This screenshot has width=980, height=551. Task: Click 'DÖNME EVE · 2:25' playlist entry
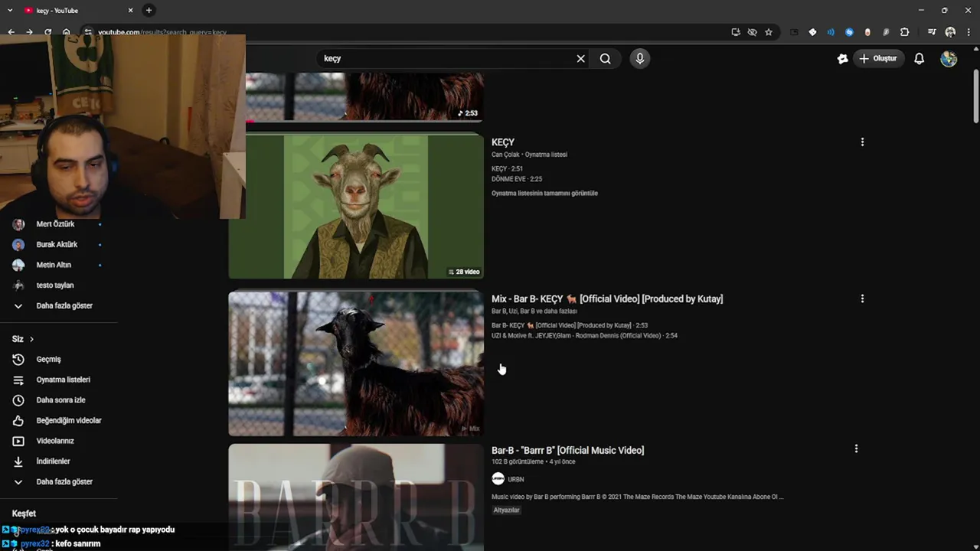(517, 179)
